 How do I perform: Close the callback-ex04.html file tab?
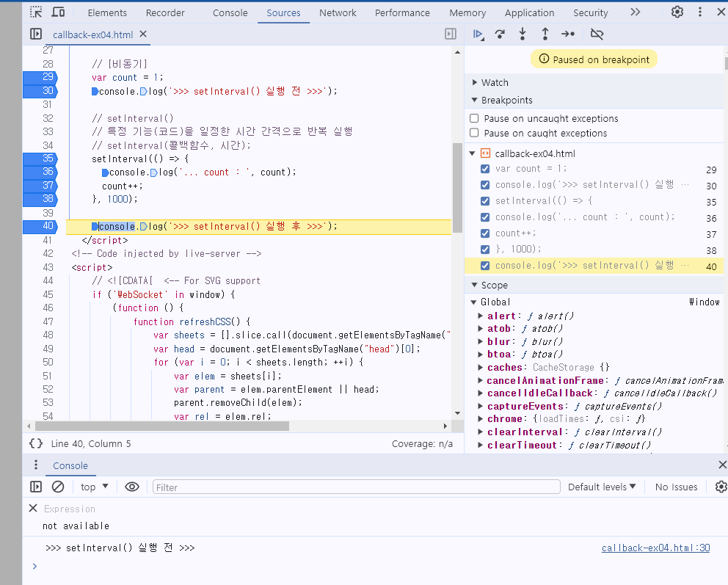143,34
